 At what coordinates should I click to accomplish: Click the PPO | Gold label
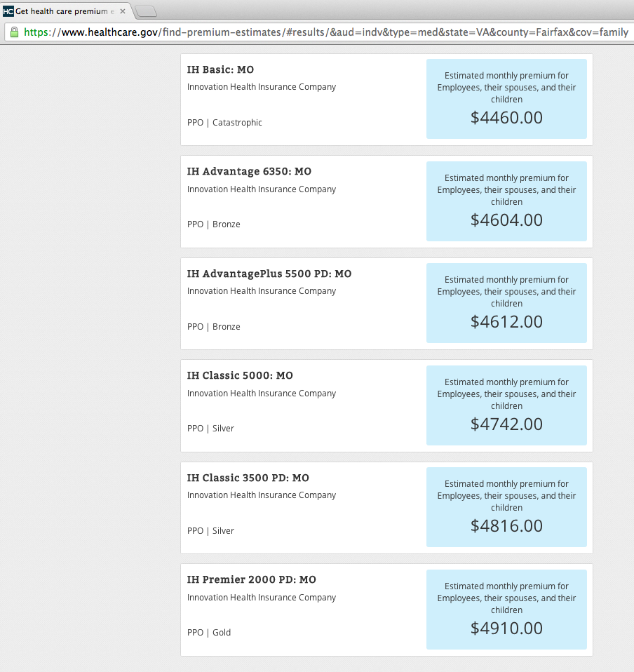pyautogui.click(x=208, y=632)
